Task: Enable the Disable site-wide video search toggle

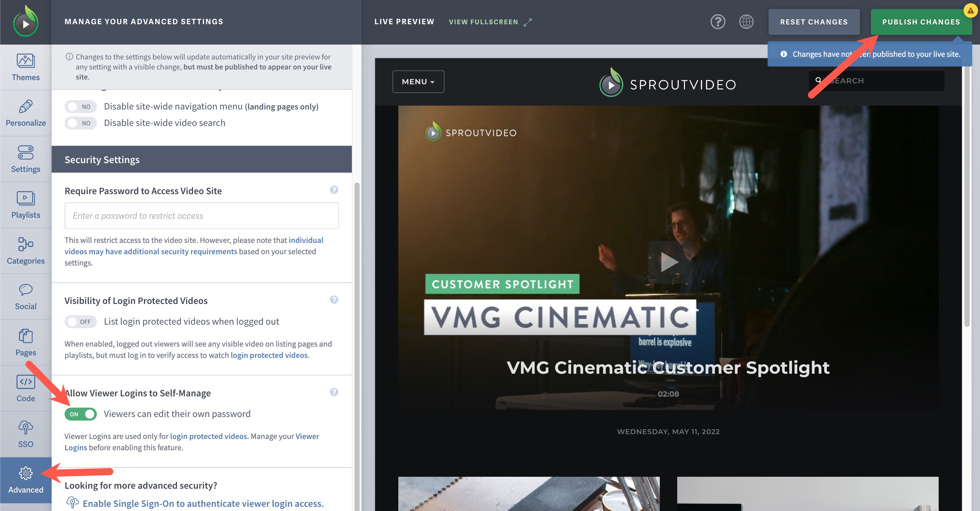Action: (80, 123)
